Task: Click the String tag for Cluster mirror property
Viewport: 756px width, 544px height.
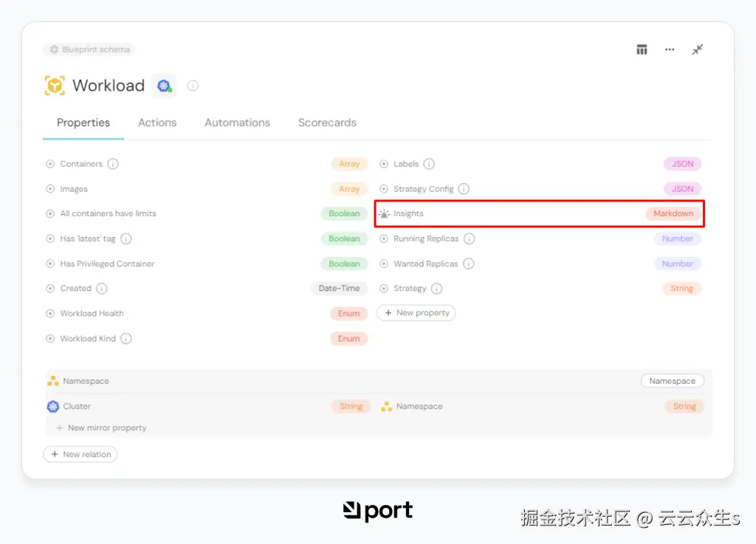Action: [x=351, y=406]
